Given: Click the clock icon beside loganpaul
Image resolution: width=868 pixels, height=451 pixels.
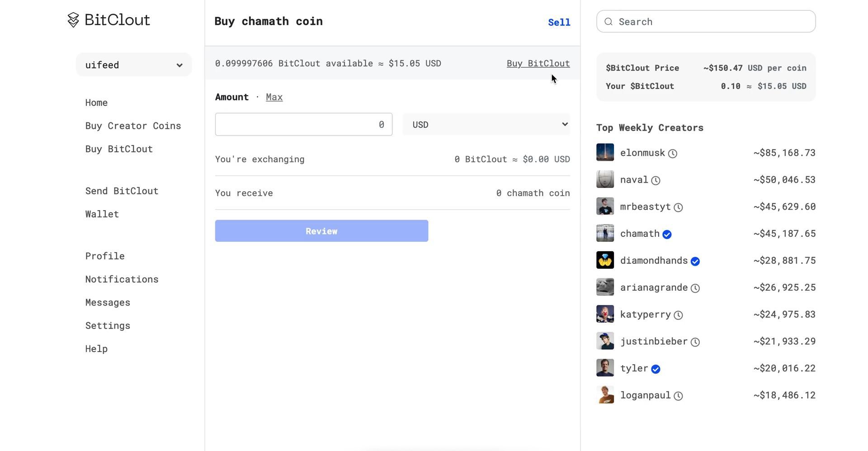Looking at the screenshot, I should (x=678, y=396).
